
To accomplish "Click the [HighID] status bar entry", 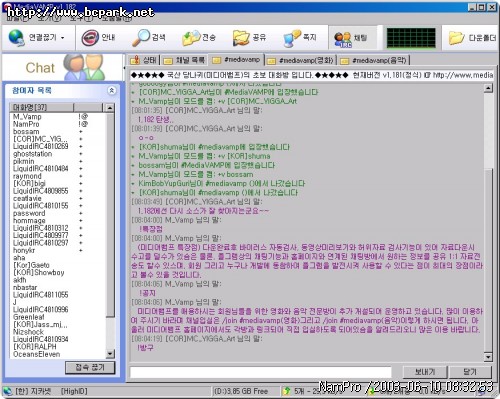I will click(74, 391).
